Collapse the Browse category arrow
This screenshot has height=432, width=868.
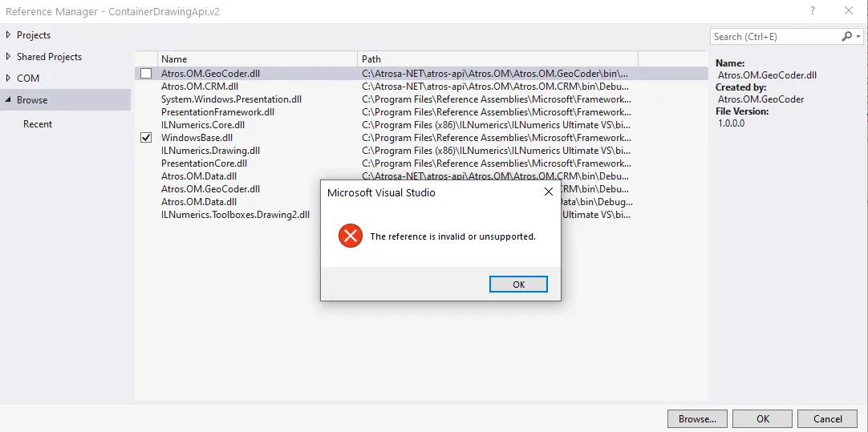(8, 100)
